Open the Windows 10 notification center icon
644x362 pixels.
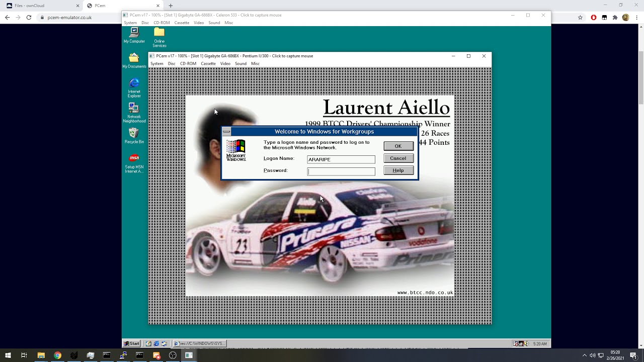633,355
